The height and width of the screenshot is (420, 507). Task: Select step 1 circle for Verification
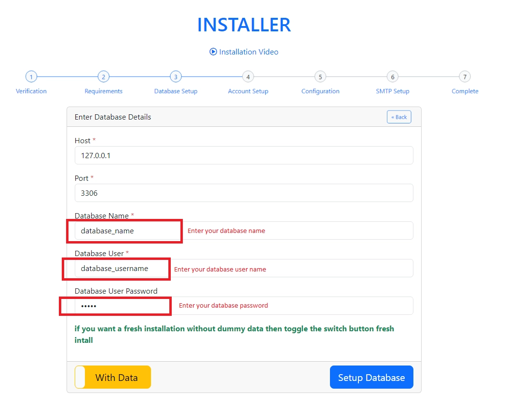[31, 77]
